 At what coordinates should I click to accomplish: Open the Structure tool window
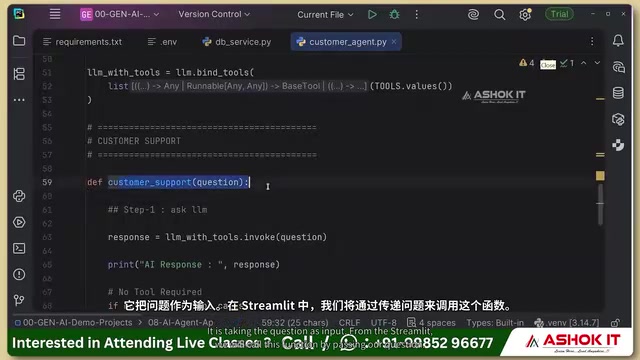pos(19,74)
